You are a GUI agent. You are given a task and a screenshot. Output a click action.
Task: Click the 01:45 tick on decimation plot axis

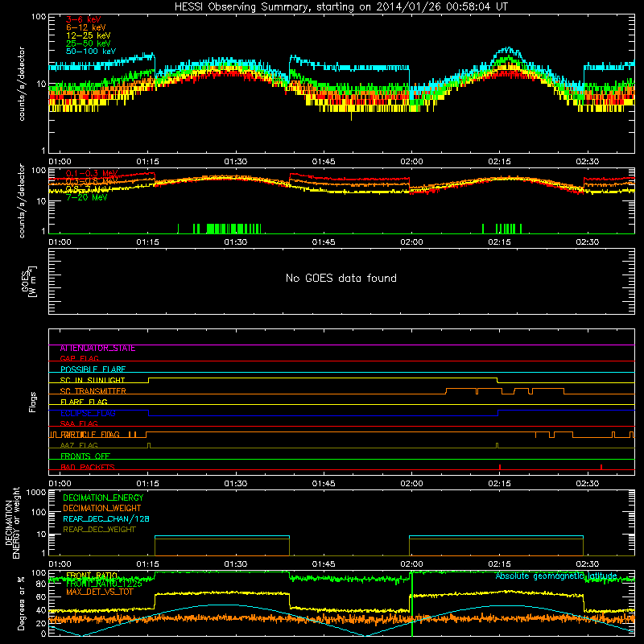pos(324,564)
